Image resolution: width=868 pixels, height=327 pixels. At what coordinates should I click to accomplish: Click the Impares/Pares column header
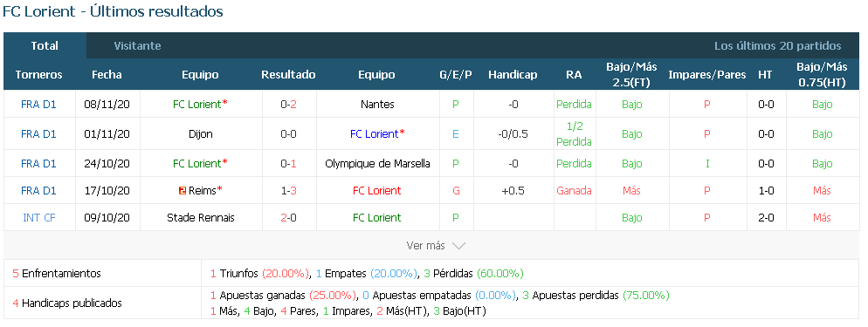pos(707,75)
